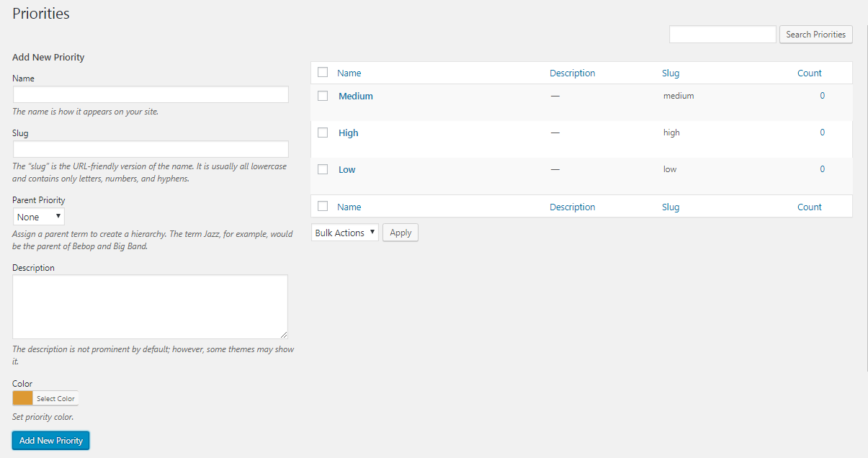The width and height of the screenshot is (868, 458).
Task: Focus the Name text field
Action: [x=151, y=94]
